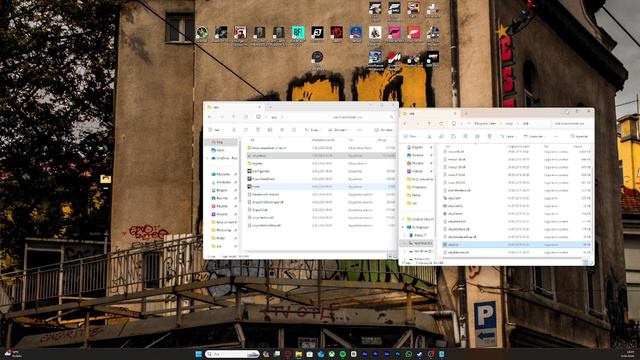The height and width of the screenshot is (360, 640).
Task: Switch left Explorer to large icons view toggle
Action: 395,256
